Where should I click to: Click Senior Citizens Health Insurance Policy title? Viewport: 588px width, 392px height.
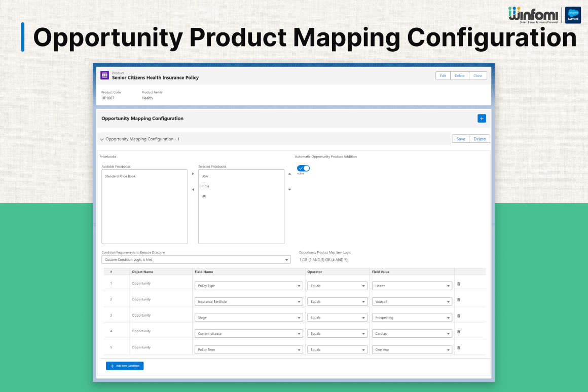pyautogui.click(x=155, y=77)
